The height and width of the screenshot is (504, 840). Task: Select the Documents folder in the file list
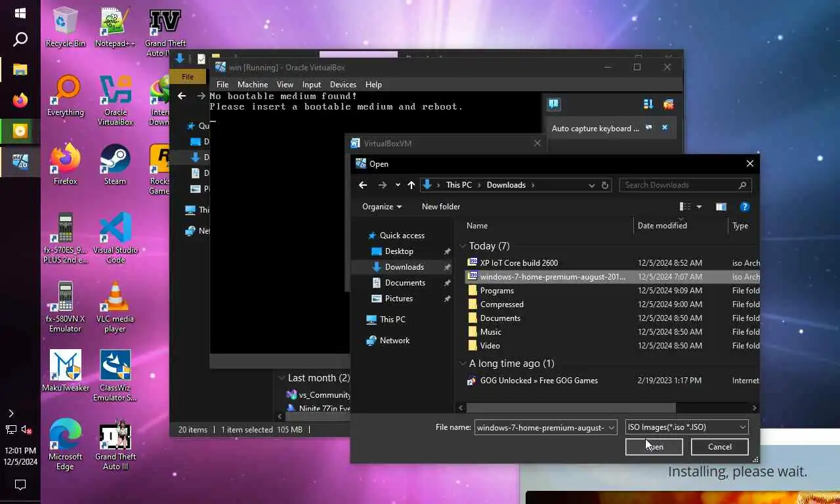(x=500, y=318)
